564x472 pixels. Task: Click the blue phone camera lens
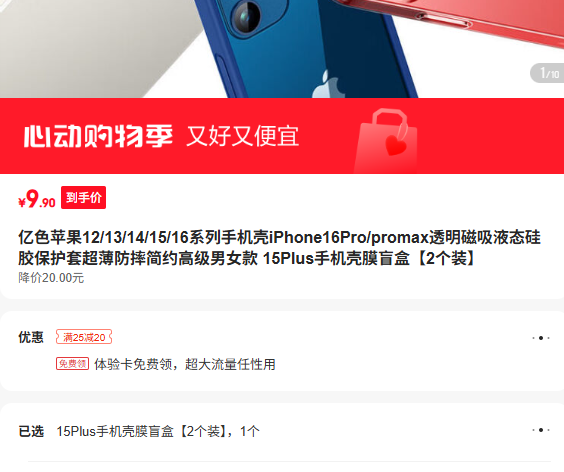click(x=246, y=17)
